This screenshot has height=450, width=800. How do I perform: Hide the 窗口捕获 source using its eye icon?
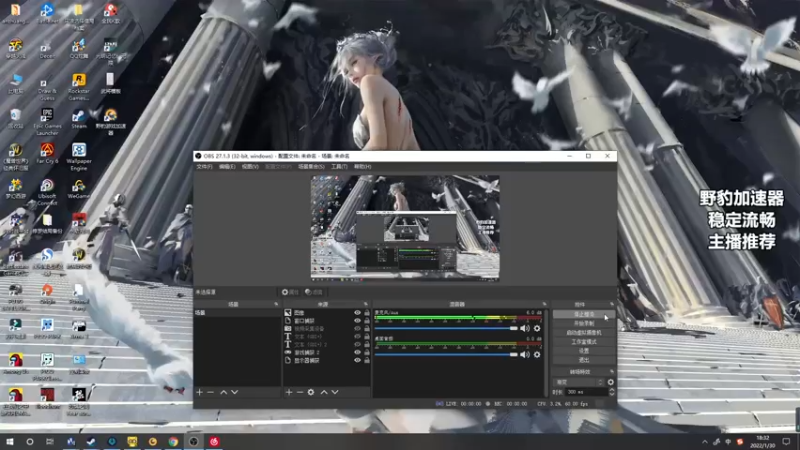tap(357, 321)
